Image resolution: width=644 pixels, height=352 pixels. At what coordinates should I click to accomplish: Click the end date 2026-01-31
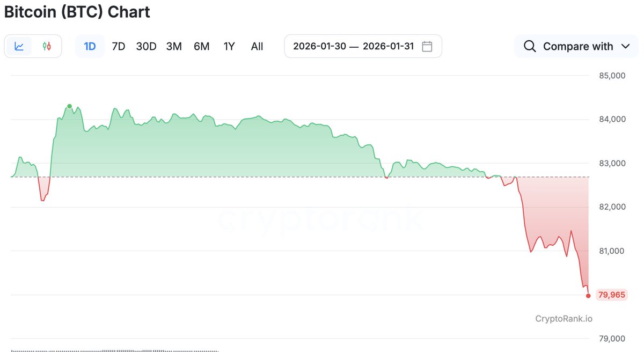point(388,46)
